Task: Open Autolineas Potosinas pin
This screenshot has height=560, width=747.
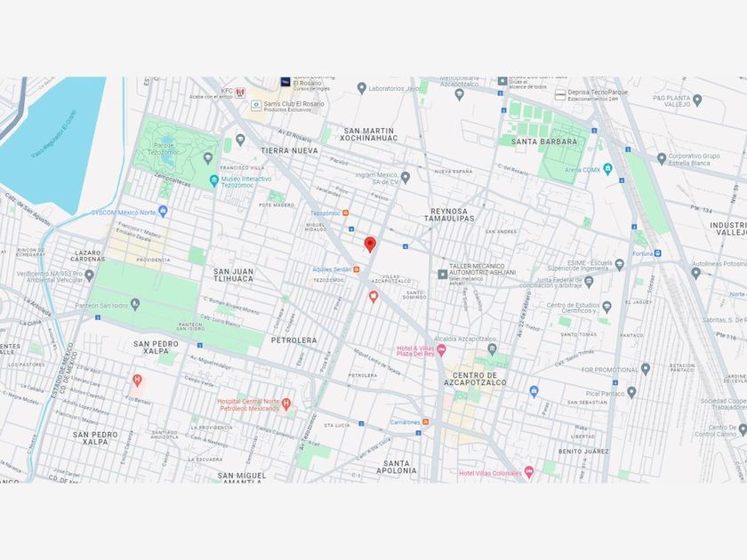Action: click(x=695, y=274)
